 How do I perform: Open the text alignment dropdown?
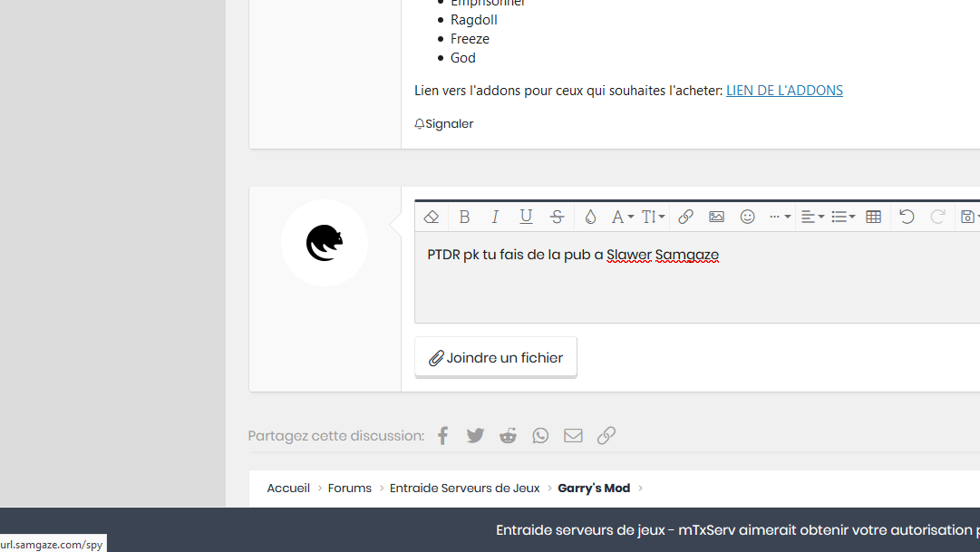tap(812, 217)
